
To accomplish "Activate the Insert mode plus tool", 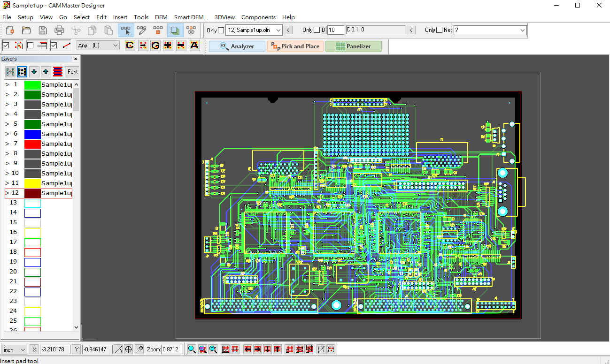I will [158, 30].
